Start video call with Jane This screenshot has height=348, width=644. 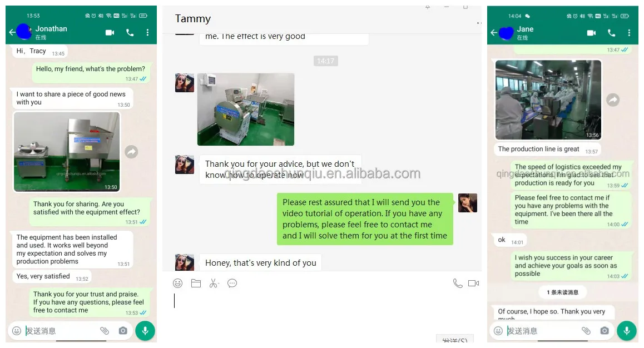point(591,33)
